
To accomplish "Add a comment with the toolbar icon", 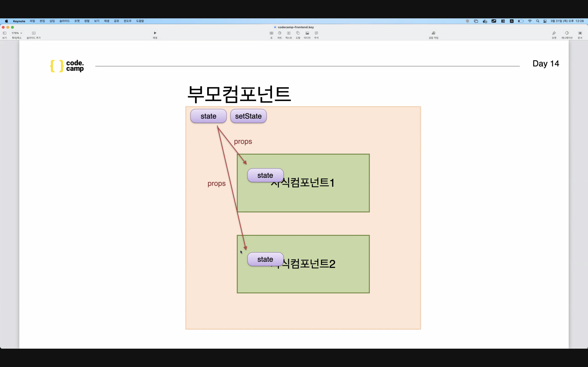I will (316, 33).
